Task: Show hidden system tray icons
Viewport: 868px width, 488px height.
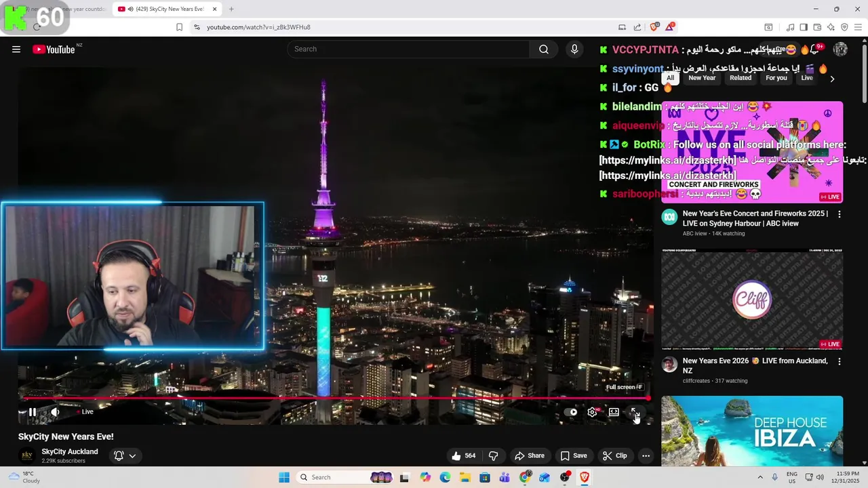Action: (760, 477)
